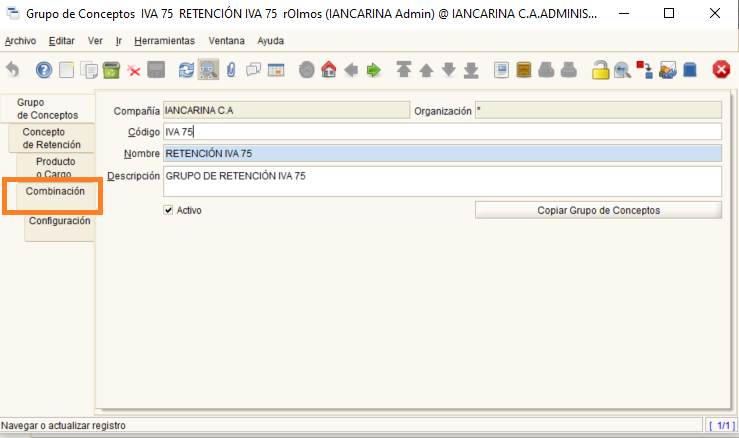Create a new record with blank page icon
Screen dimensions: 739x438
click(x=66, y=70)
